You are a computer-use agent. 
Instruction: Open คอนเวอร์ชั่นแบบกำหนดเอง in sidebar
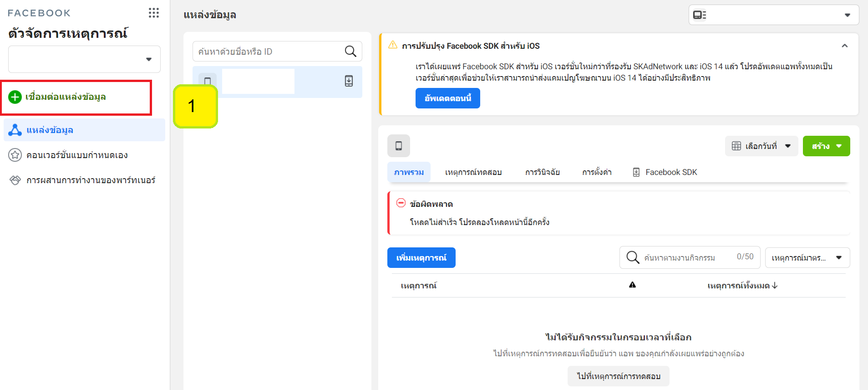[x=77, y=155]
